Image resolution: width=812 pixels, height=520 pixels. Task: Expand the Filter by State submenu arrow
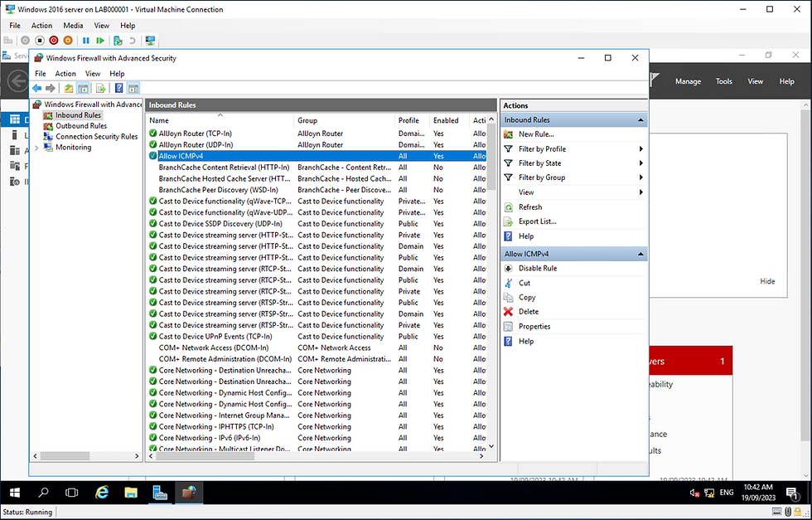(x=641, y=163)
